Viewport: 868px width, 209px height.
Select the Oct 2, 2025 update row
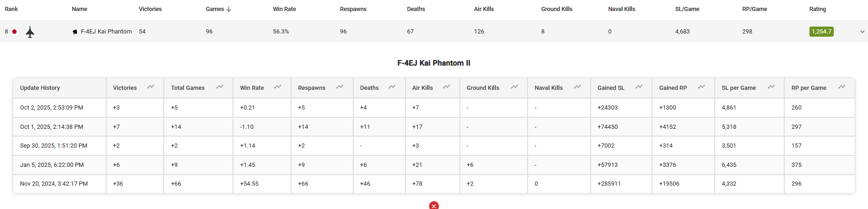52,108
